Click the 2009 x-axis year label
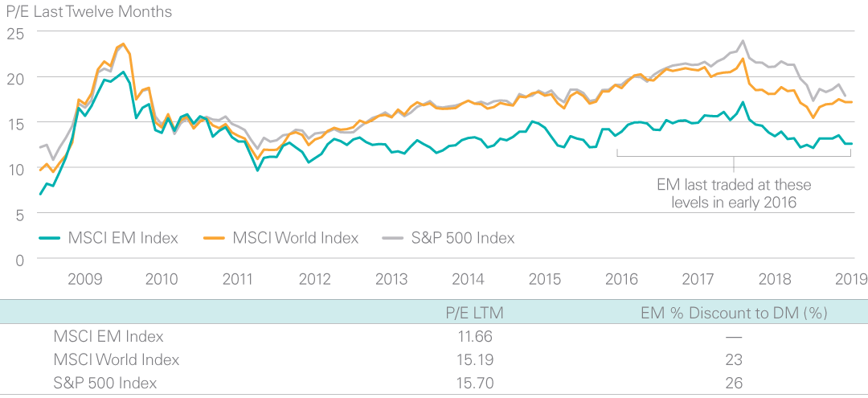This screenshot has height=398, width=868. point(85,278)
